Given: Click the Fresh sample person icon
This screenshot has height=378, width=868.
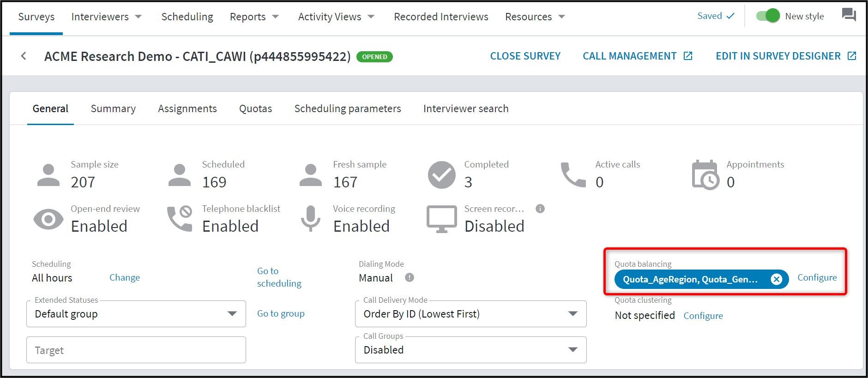Looking at the screenshot, I should [311, 175].
